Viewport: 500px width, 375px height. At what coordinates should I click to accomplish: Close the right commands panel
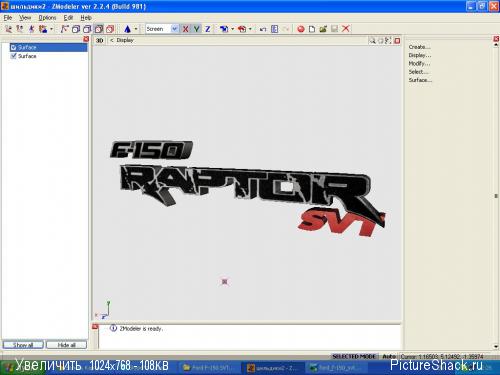tap(496, 39)
